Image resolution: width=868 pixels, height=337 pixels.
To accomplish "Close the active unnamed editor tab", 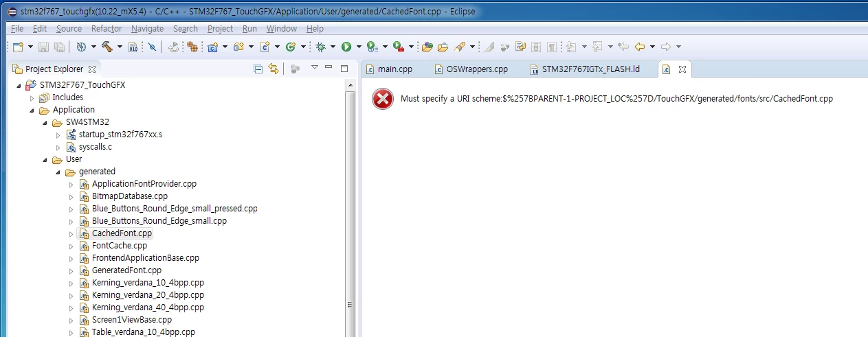I will [682, 69].
